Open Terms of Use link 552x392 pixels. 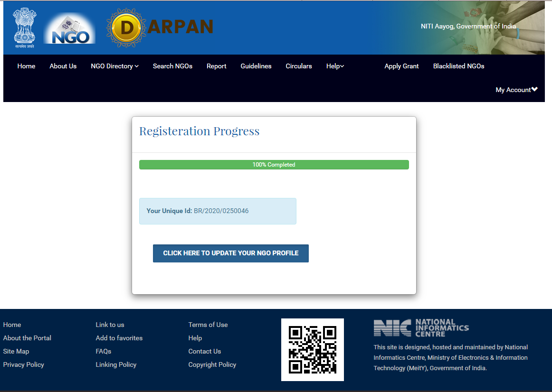(208, 325)
